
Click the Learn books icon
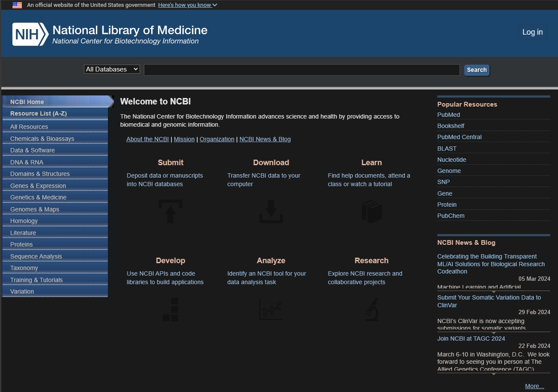pos(371,211)
